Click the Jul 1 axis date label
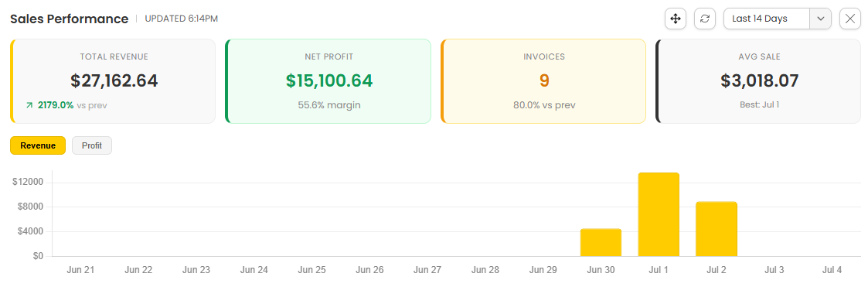The width and height of the screenshot is (868, 287). (659, 271)
